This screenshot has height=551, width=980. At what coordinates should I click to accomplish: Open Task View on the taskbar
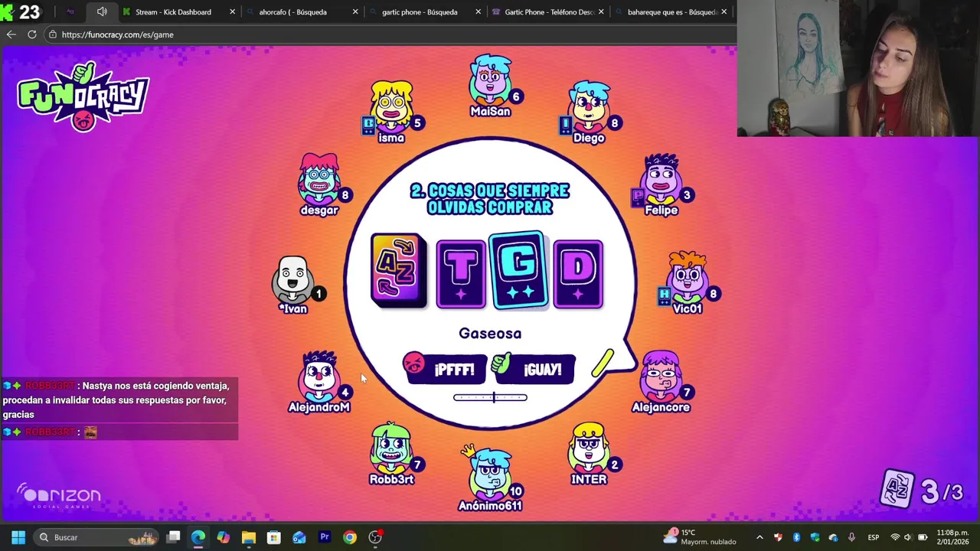(174, 537)
